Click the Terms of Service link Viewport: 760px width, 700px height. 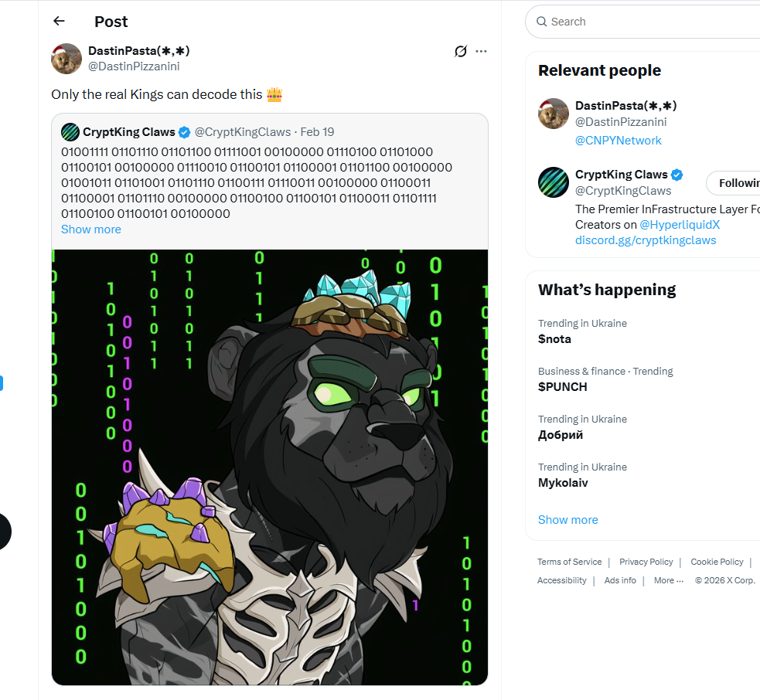click(x=570, y=562)
